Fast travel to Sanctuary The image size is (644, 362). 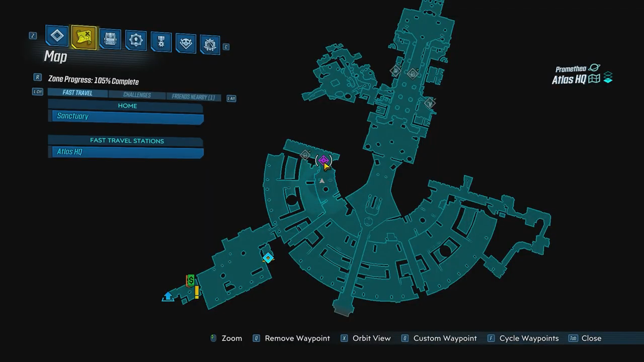(126, 117)
